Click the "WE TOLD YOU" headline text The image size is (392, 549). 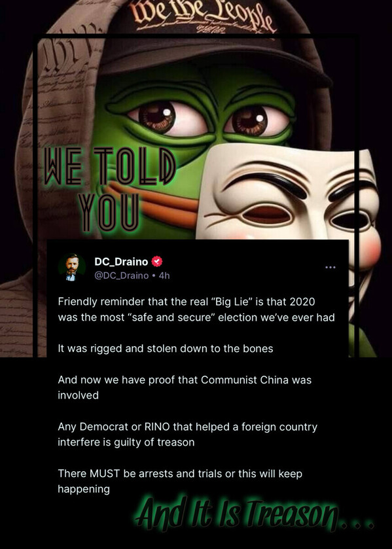[109, 189]
